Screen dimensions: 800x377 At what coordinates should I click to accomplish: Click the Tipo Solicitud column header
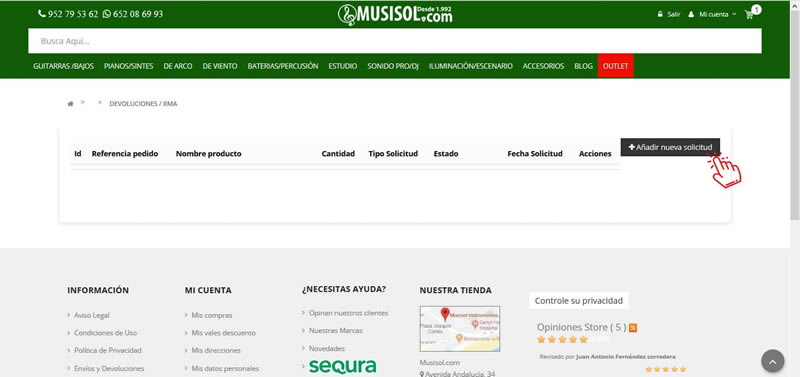click(x=393, y=154)
